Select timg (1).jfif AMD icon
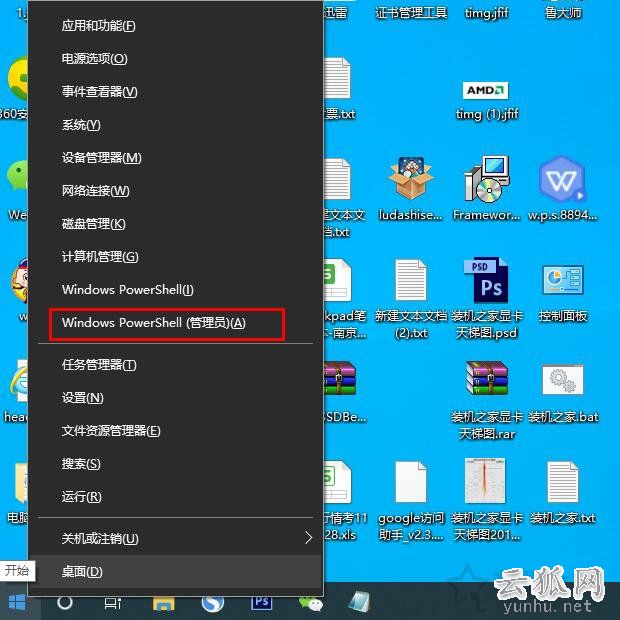This screenshot has width=620, height=620. point(486,91)
